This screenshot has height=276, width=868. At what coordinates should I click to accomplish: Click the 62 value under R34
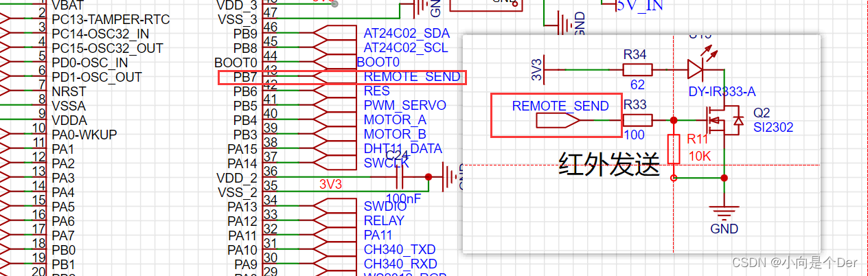[638, 86]
